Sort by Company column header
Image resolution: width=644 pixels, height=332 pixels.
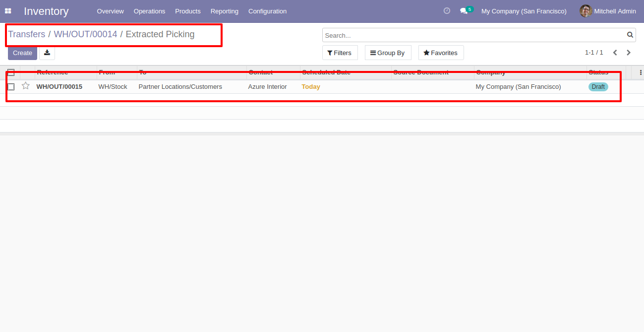[530, 72]
